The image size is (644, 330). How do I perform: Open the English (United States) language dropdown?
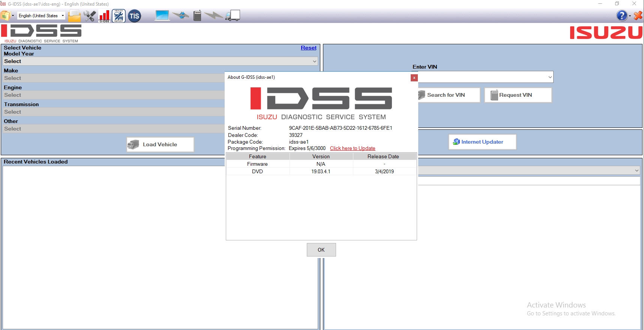tap(41, 16)
